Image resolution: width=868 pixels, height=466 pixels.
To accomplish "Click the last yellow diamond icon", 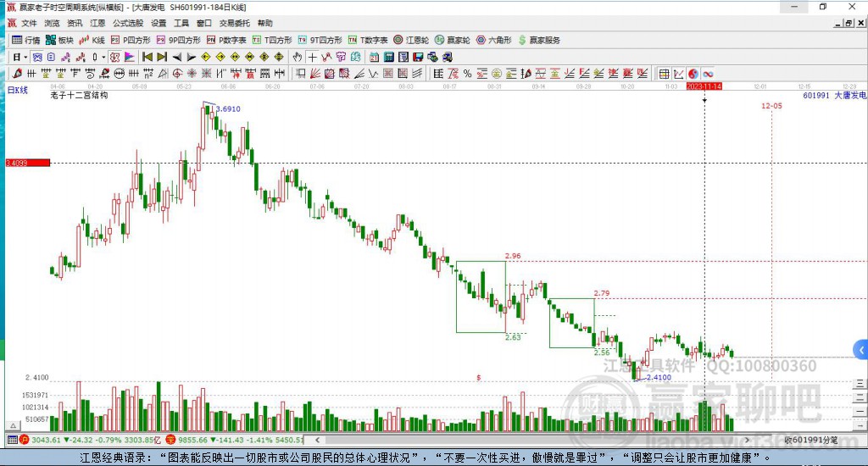I will click(278, 57).
